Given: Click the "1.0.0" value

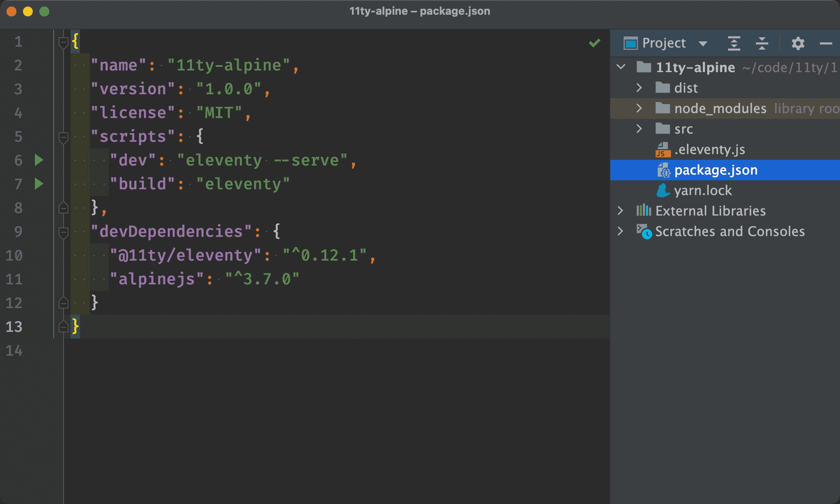Looking at the screenshot, I should tap(229, 89).
